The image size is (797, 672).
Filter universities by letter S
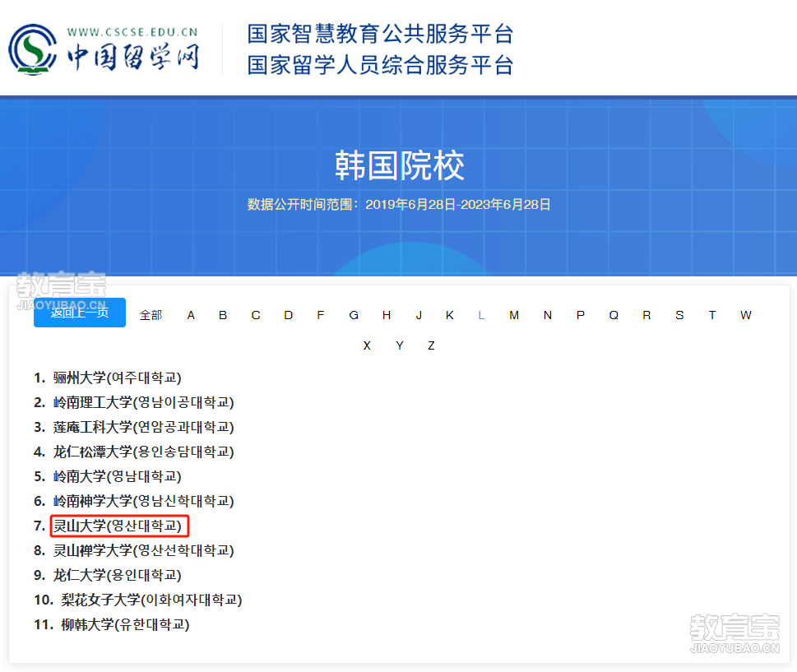pyautogui.click(x=679, y=315)
